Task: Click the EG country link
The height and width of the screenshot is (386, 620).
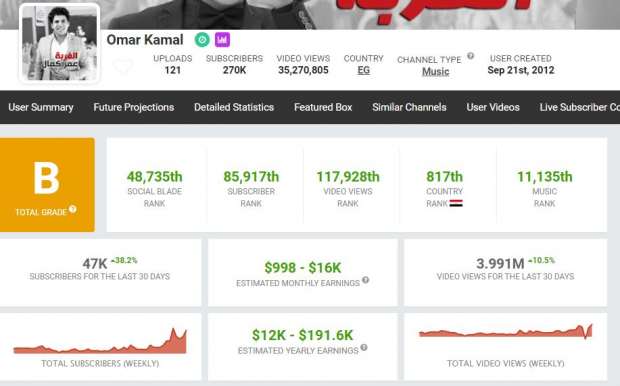Action: [x=363, y=70]
